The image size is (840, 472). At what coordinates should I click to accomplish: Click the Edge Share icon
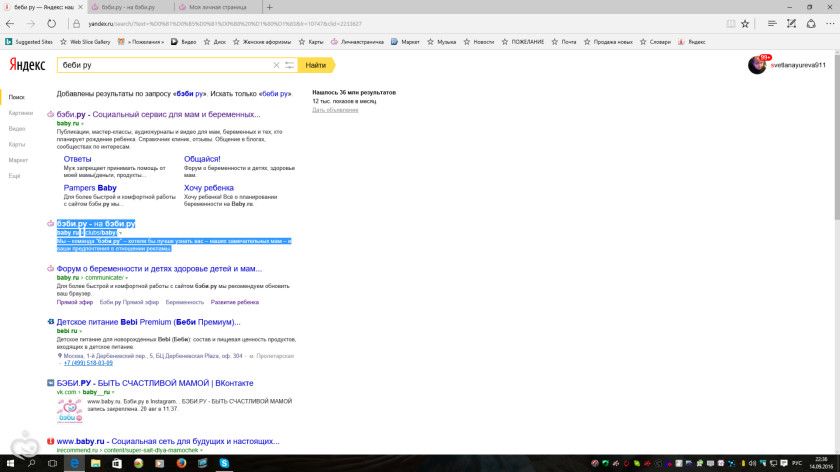pos(811,24)
